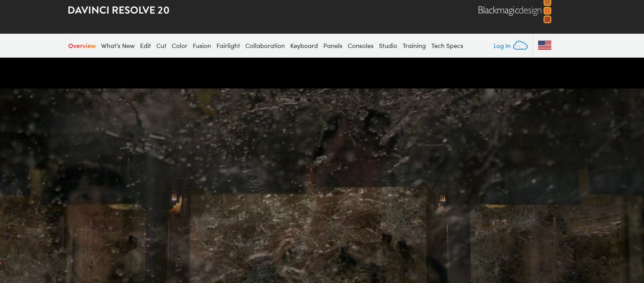Go to the Edit page tab
Viewport: 644px width, 283px height.
(x=145, y=46)
